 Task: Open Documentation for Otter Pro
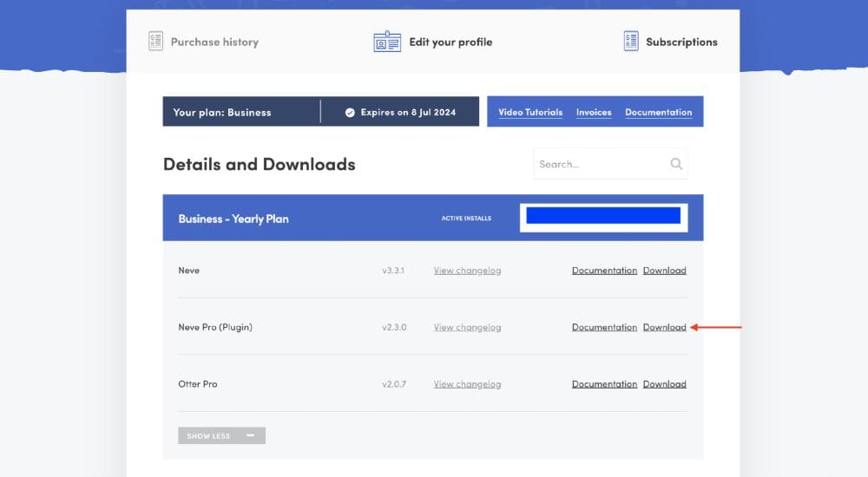point(604,384)
